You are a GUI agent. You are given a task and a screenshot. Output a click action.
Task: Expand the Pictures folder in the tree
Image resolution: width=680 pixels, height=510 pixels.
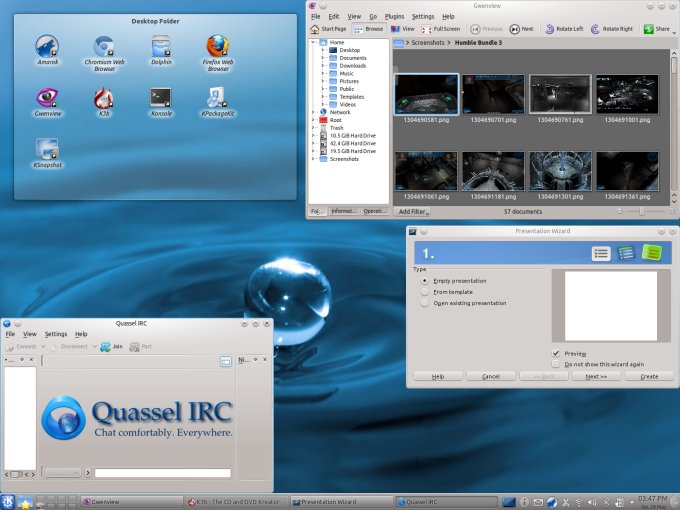pos(323,81)
